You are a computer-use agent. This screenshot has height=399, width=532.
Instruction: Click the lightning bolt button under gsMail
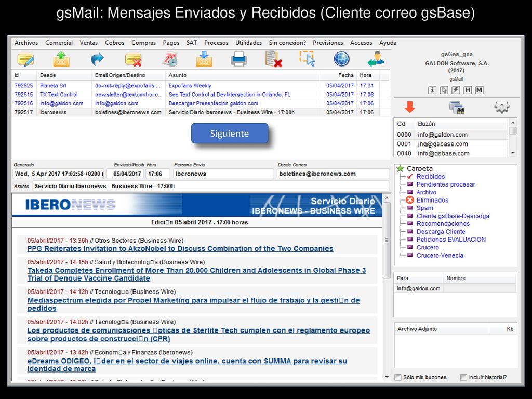point(456,90)
